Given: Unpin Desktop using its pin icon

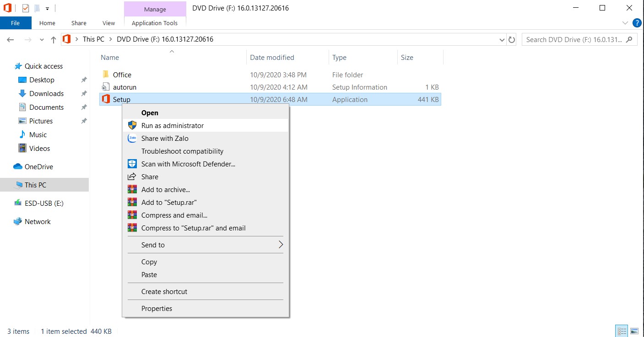Looking at the screenshot, I should pyautogui.click(x=84, y=80).
